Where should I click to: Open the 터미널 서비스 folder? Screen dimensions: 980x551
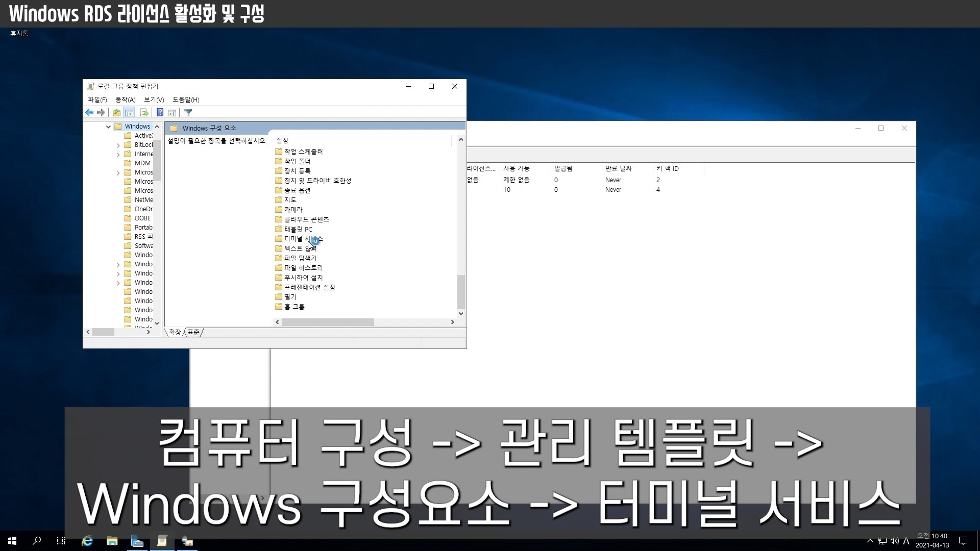coord(299,239)
